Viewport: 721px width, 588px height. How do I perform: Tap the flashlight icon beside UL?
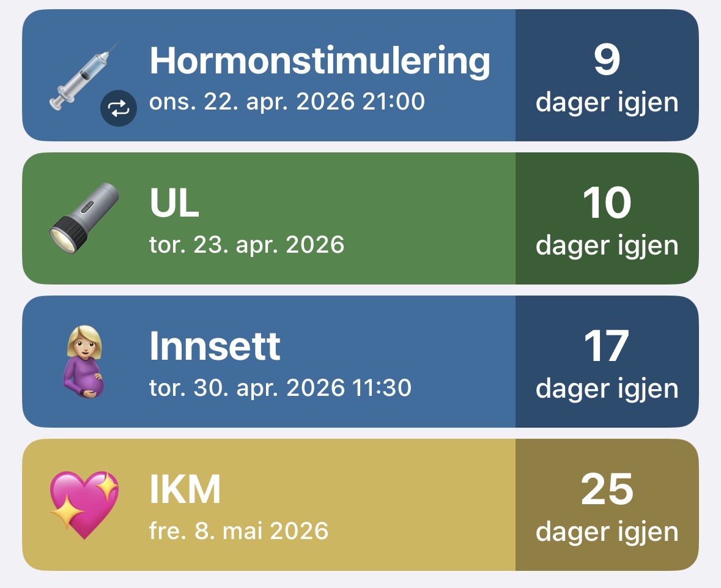click(x=83, y=218)
